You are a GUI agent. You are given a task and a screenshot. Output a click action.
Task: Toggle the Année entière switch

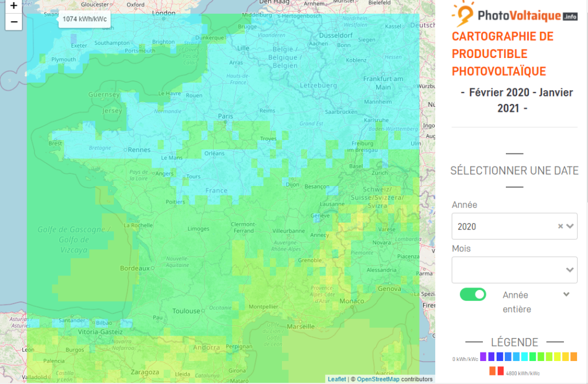(x=473, y=294)
